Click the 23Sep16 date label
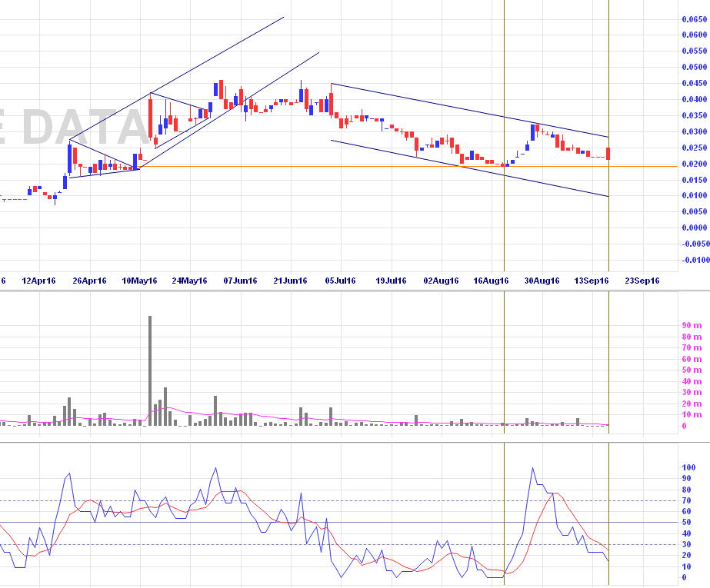The width and height of the screenshot is (710, 588). (642, 281)
